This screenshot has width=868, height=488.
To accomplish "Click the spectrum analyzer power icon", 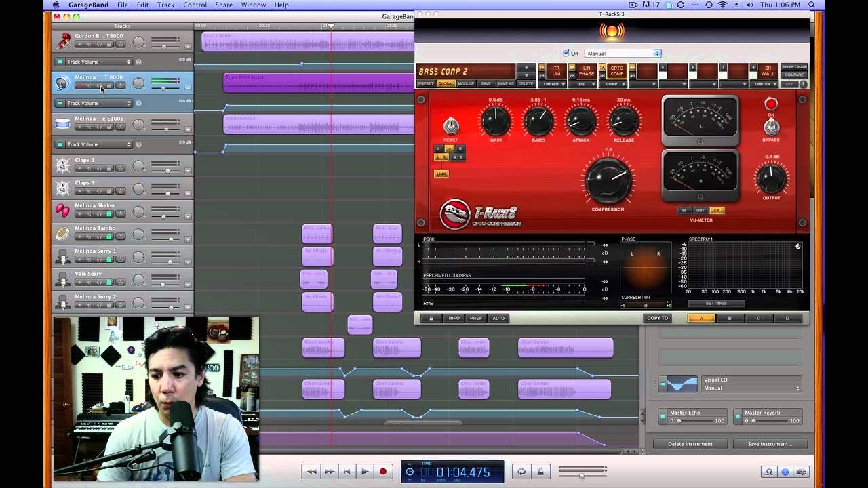I will coord(798,246).
